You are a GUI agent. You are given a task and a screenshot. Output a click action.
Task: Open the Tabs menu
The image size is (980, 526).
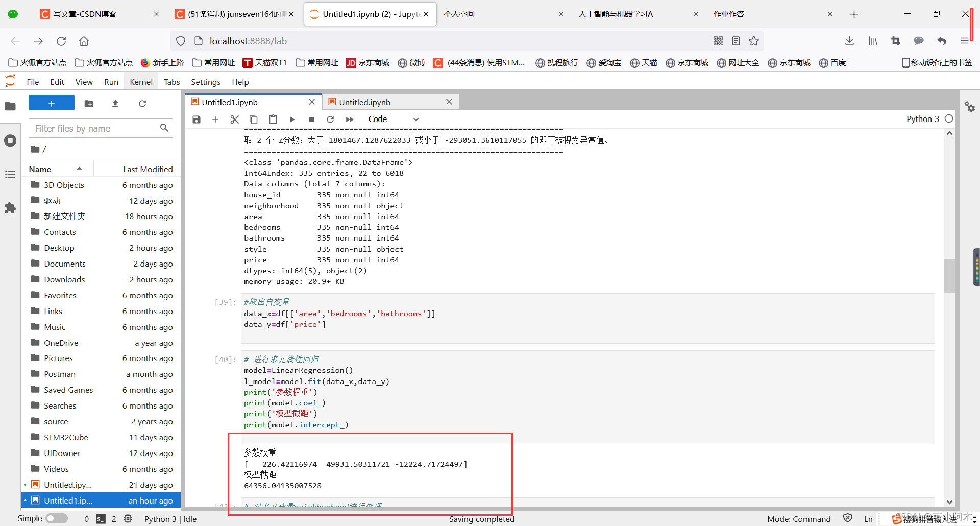[172, 82]
